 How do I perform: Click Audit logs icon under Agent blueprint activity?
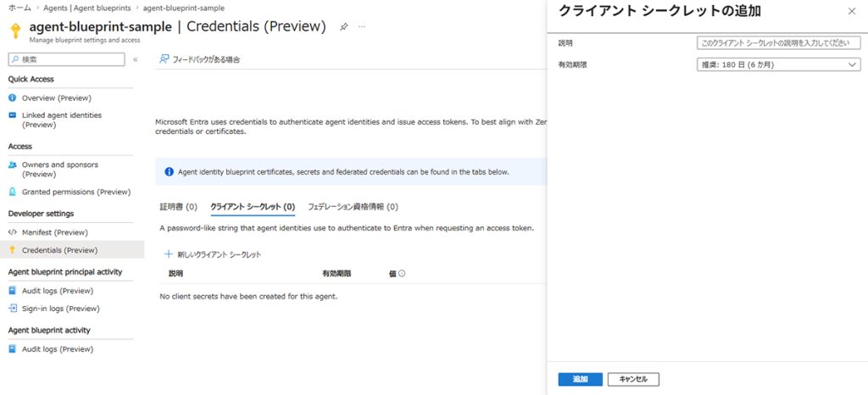(x=12, y=349)
